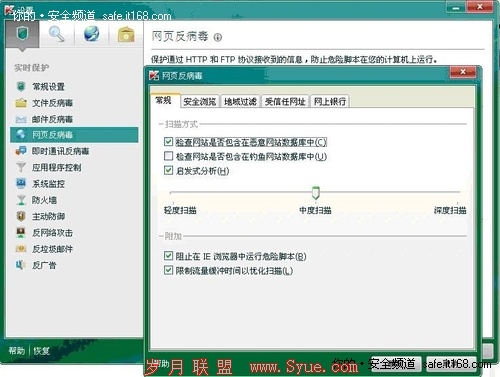Image resolution: width=500 pixels, height=377 pixels.
Task: Switch to the 常规 tab
Action: coord(163,100)
